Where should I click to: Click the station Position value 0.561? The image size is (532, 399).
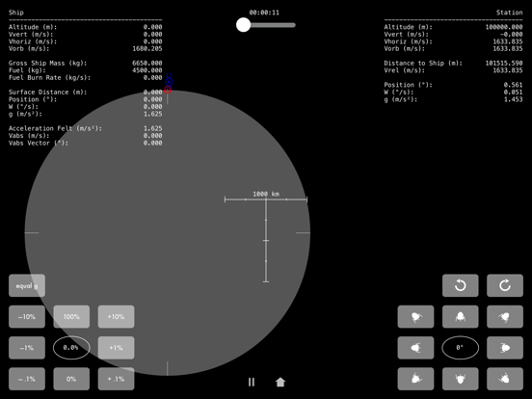click(513, 85)
